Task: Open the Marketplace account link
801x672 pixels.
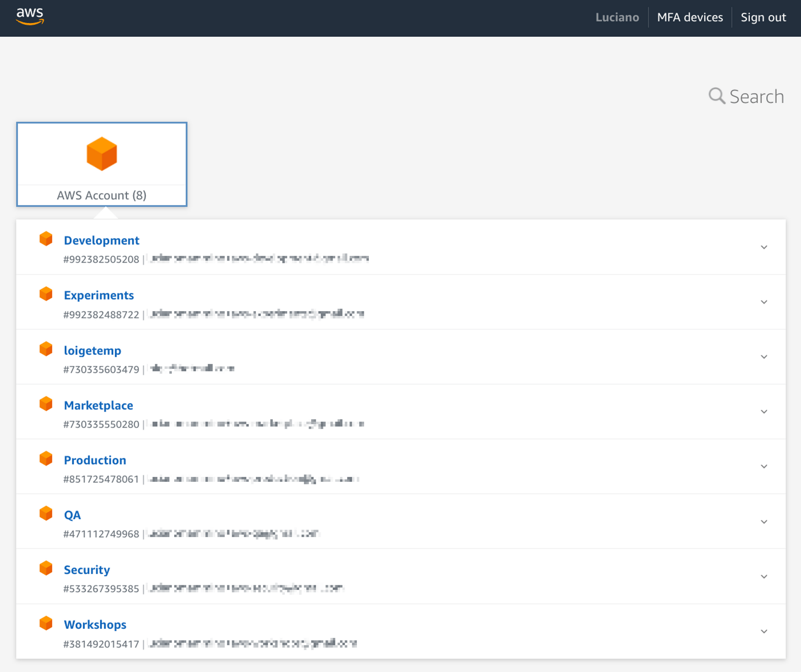Action: (99, 405)
